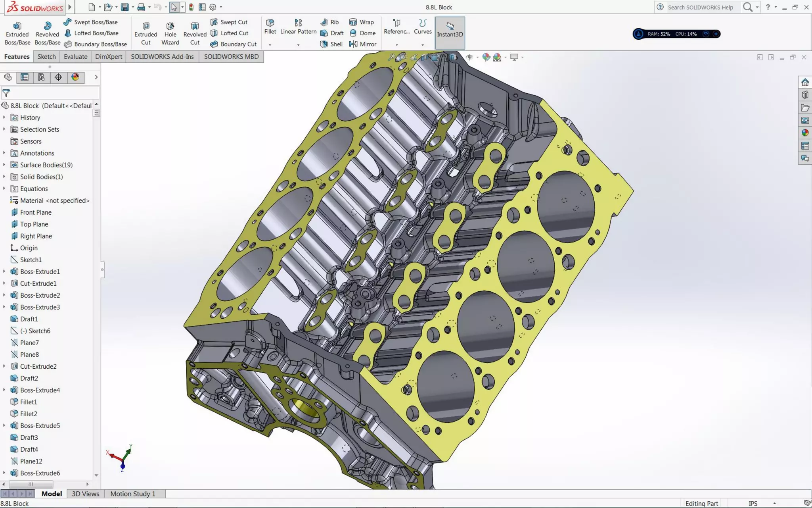Open the Linear Pattern dropdown arrow
812x508 pixels.
pyautogui.click(x=298, y=45)
